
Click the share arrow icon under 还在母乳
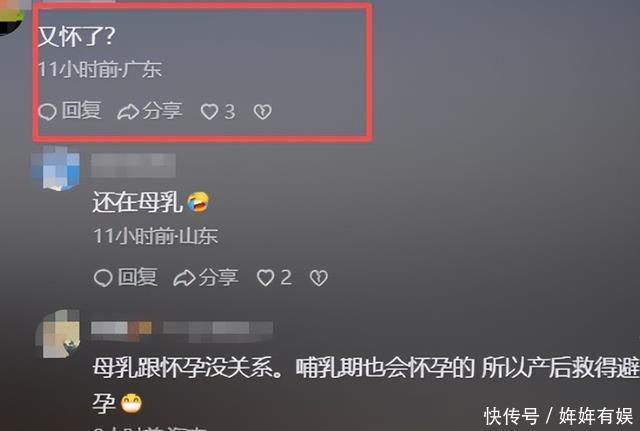point(184,278)
